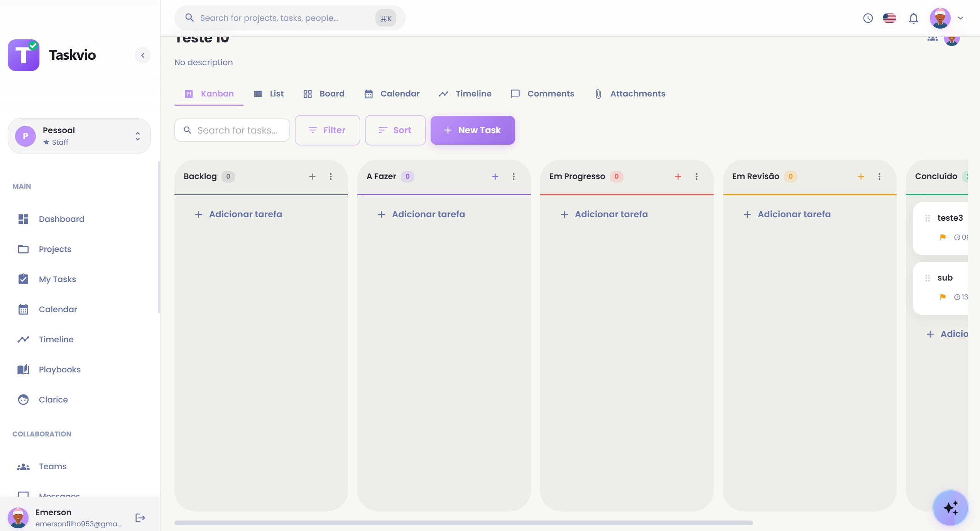
Task: Click Adicionar tarefa in Em Progresso
Action: click(604, 214)
